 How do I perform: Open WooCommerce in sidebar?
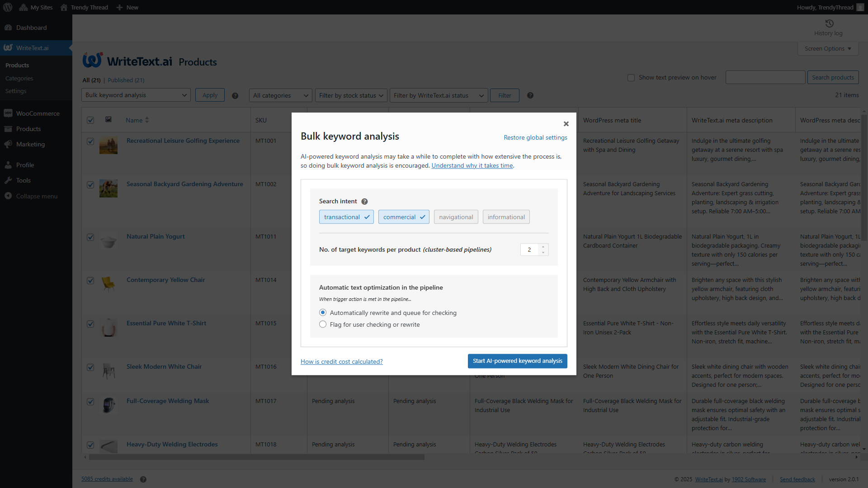point(38,113)
